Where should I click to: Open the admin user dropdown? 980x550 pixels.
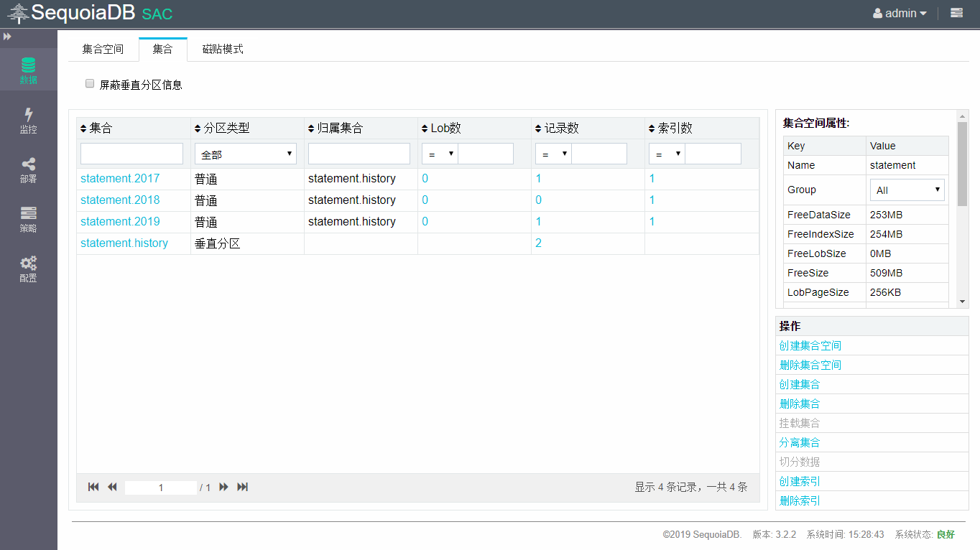[900, 13]
